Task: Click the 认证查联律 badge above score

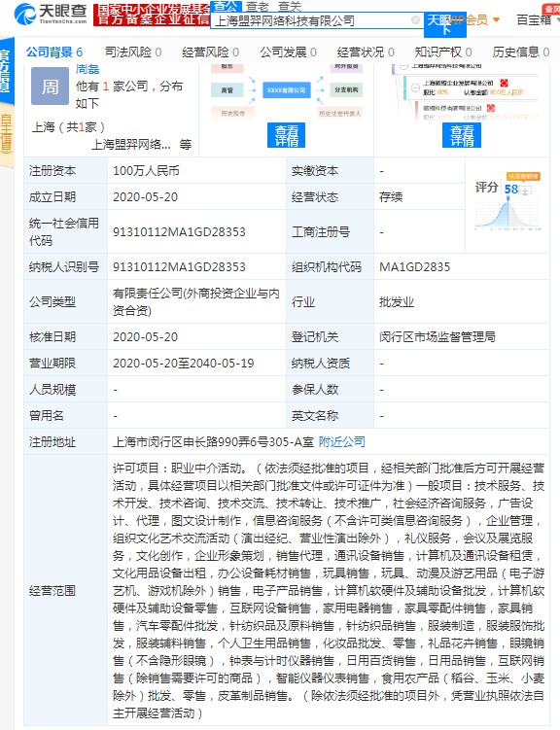Action: point(523,177)
